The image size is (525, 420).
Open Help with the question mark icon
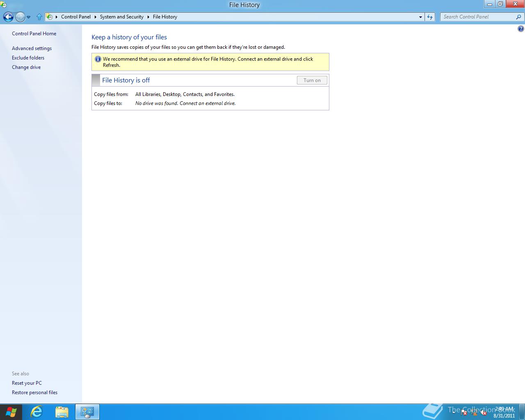coord(520,29)
